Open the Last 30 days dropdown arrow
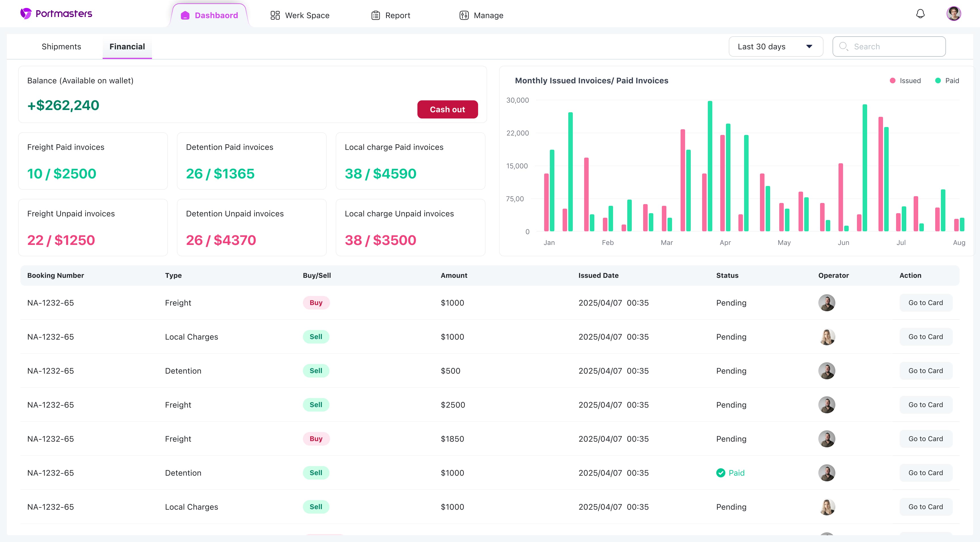The height and width of the screenshot is (542, 980). [809, 46]
